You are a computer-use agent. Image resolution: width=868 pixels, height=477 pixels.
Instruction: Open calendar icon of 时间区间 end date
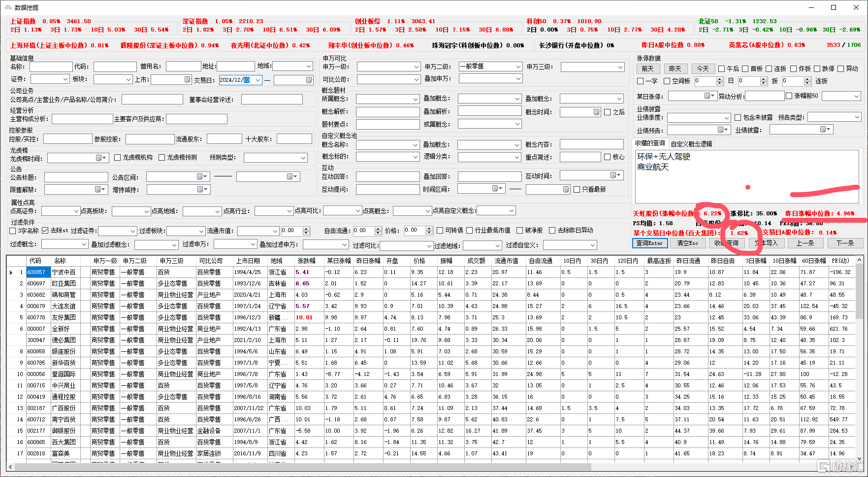click(x=566, y=189)
